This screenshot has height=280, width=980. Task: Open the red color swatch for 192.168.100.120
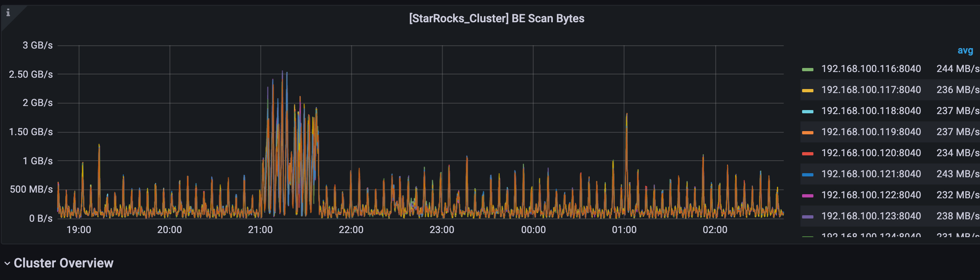click(807, 154)
